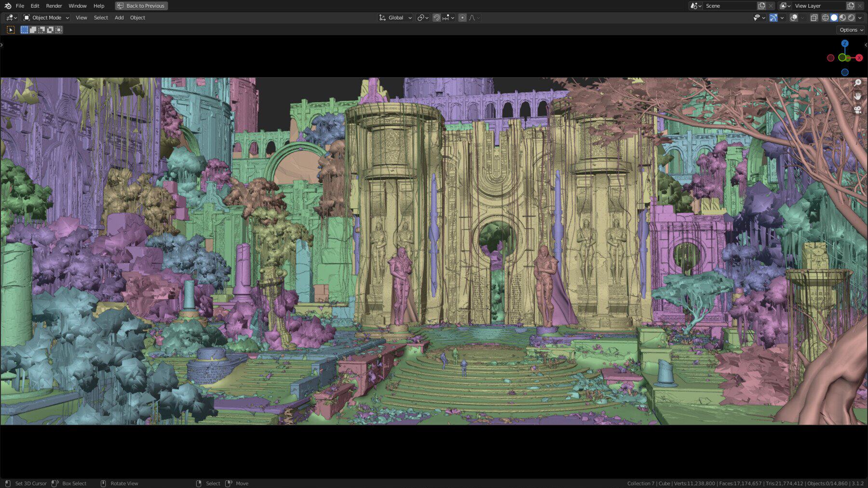Open the File menu
The image size is (868, 488).
(x=20, y=6)
